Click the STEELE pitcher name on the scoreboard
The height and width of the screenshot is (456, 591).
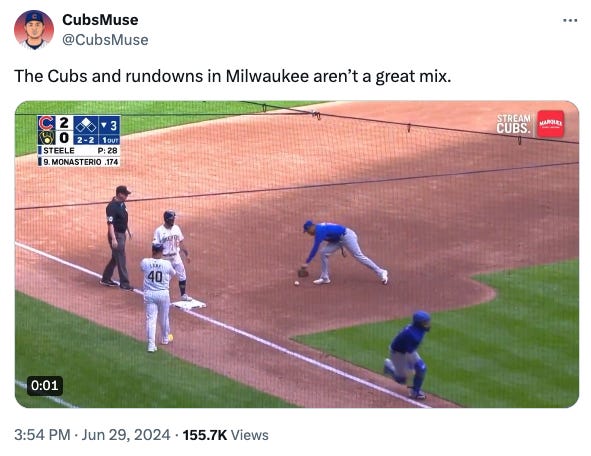[59, 150]
